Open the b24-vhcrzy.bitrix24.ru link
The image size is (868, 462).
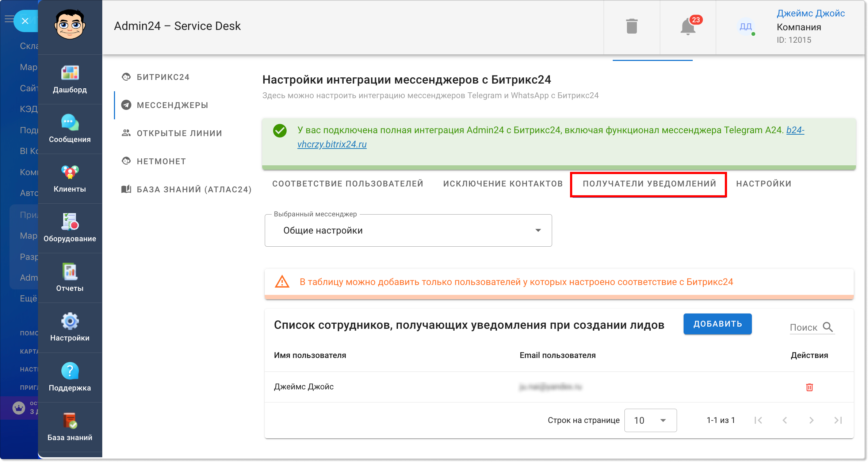tap(551, 137)
